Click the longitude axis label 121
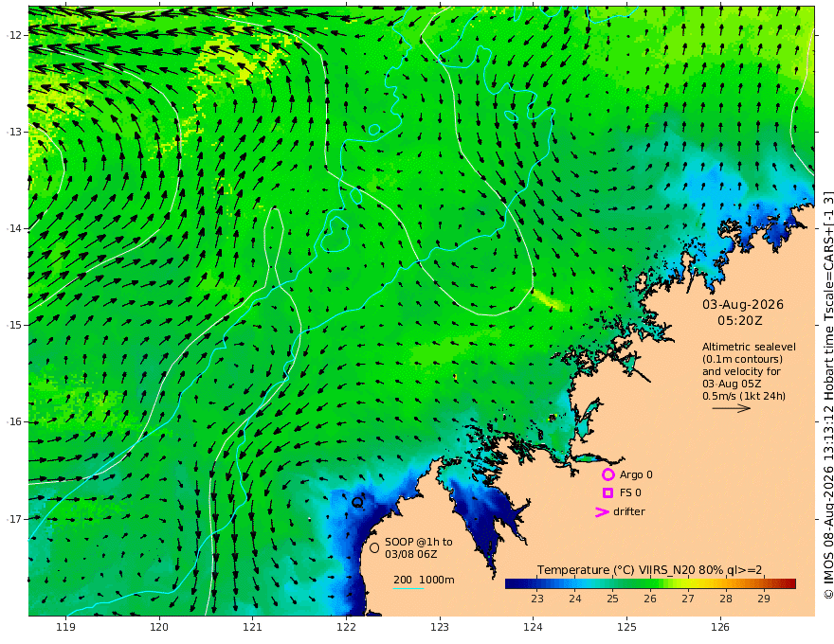Screen dimensions: 834x644 (253, 627)
